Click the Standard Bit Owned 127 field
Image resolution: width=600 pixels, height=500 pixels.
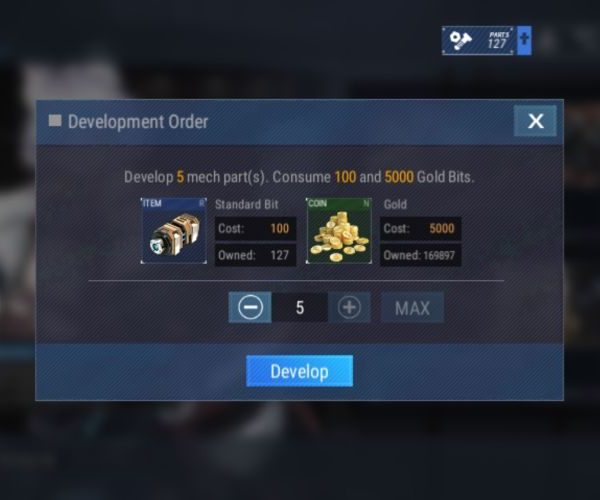(x=255, y=255)
